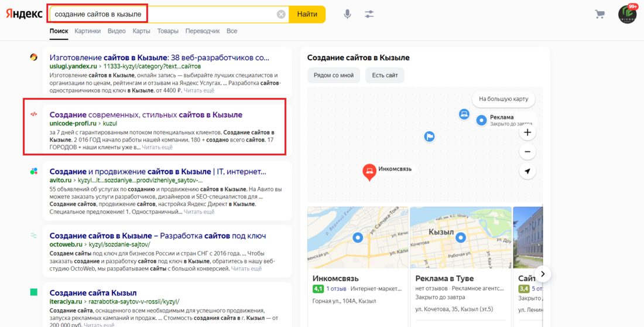Switch to Поиск tab
Screen dimensions: 644x327
[59, 31]
